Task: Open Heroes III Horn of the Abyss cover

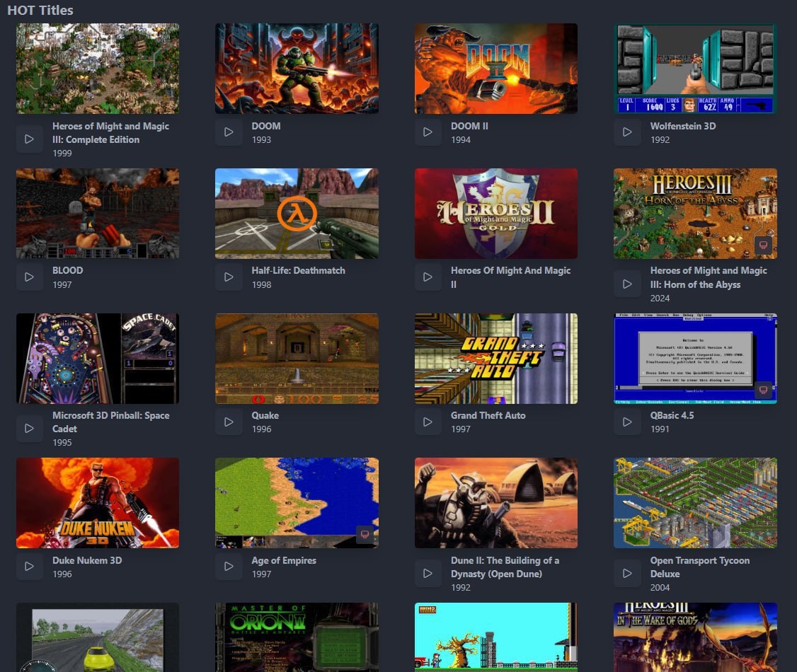Action: pyautogui.click(x=695, y=214)
